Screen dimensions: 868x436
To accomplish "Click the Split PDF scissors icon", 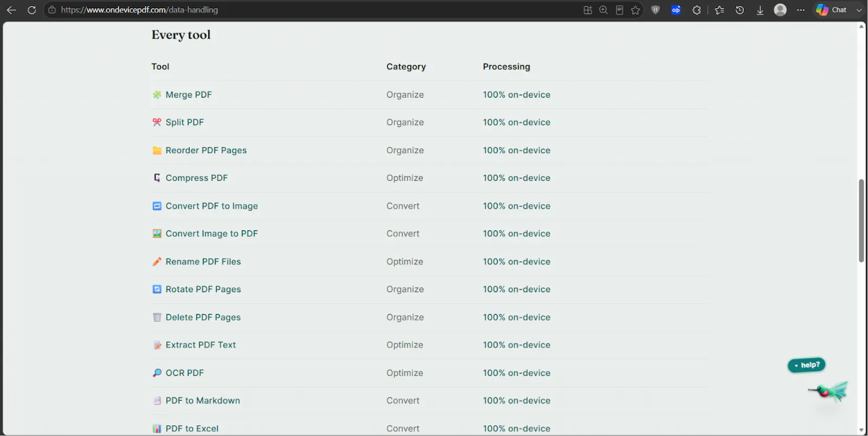I will (157, 122).
